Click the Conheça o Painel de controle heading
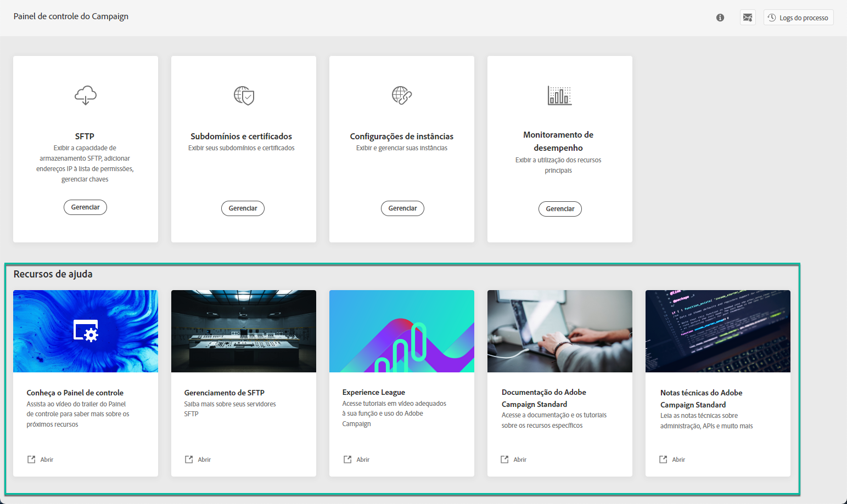Screen dimensions: 847x504 (x=75, y=393)
